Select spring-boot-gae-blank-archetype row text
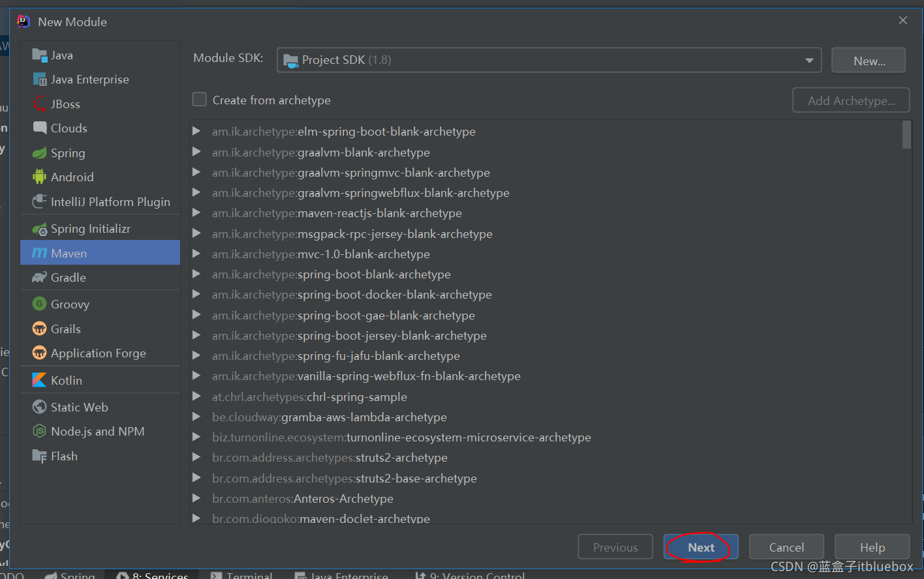The width and height of the screenshot is (924, 579). click(x=343, y=315)
